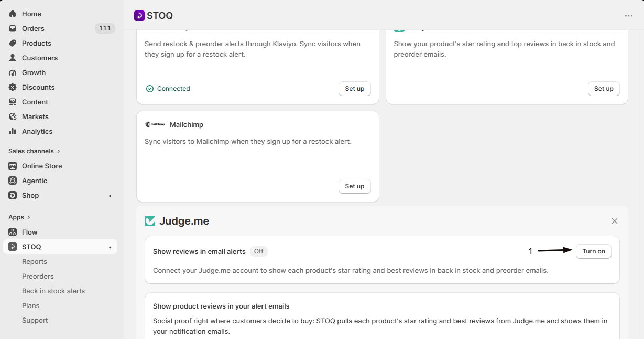Set up the Klaviyo integration
This screenshot has width=644, height=339.
(x=355, y=89)
